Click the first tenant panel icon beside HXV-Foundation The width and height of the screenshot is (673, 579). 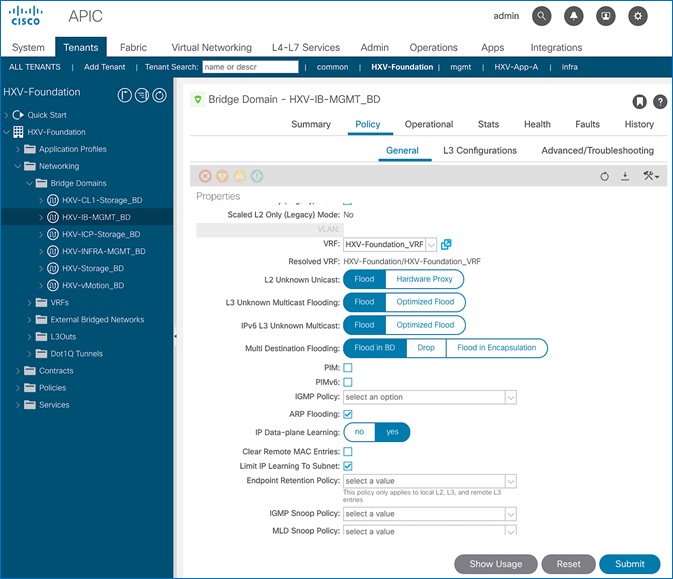(x=124, y=95)
